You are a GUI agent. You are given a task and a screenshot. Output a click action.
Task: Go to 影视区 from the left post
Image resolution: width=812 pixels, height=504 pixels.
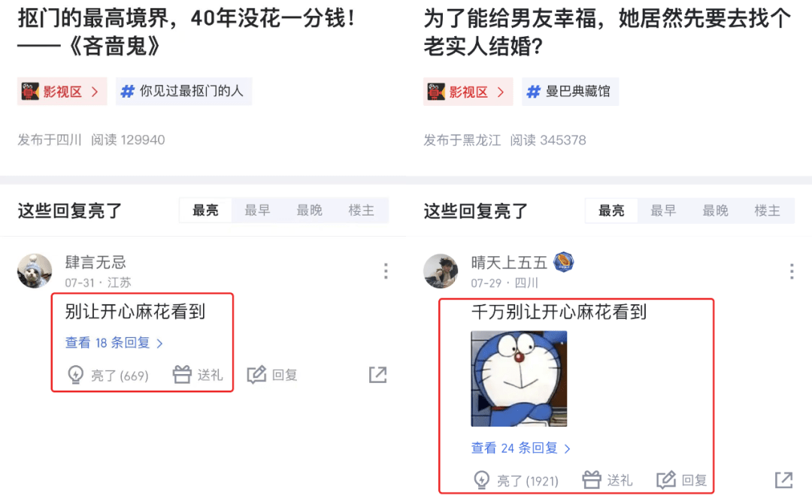coord(62,91)
